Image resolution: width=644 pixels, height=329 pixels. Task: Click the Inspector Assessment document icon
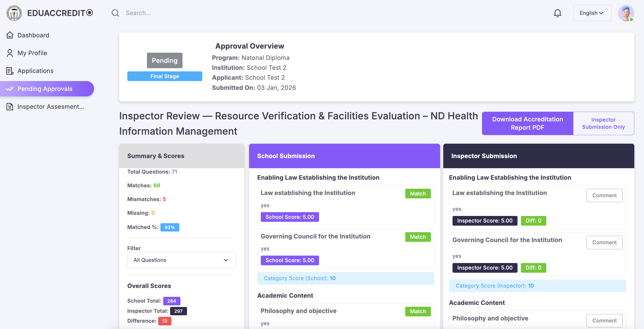[10, 107]
